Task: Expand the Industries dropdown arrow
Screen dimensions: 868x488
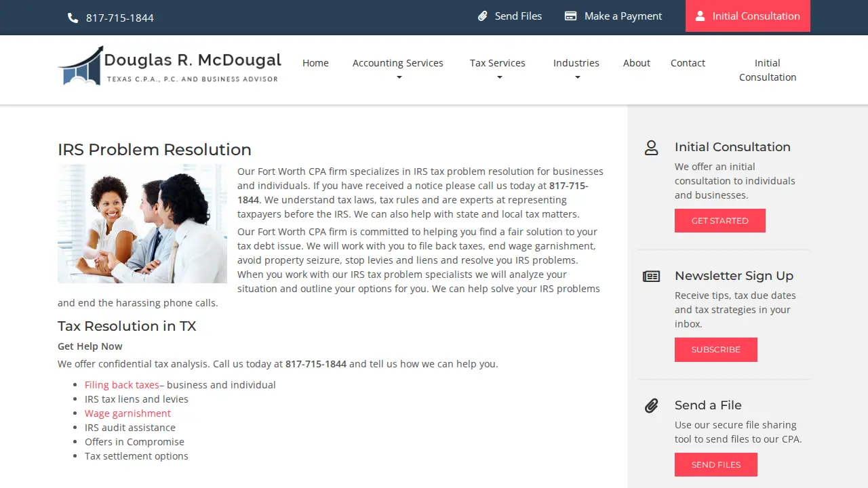Action: pos(577,78)
